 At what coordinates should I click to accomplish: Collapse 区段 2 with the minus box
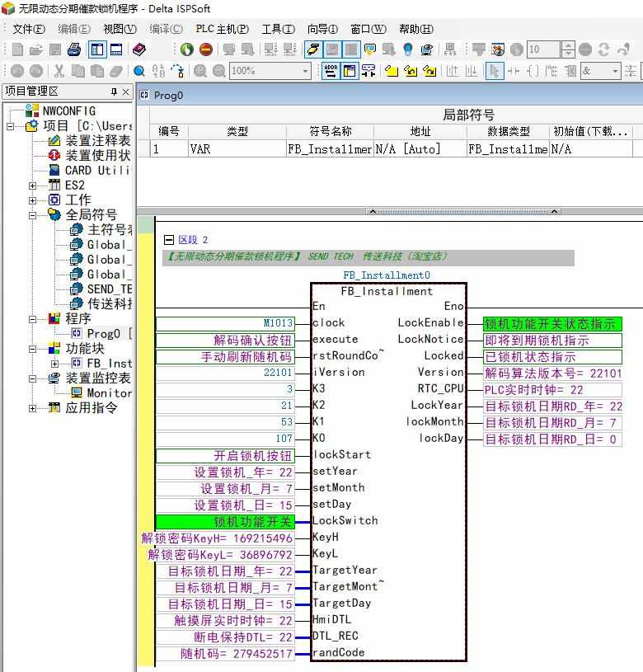tap(168, 240)
